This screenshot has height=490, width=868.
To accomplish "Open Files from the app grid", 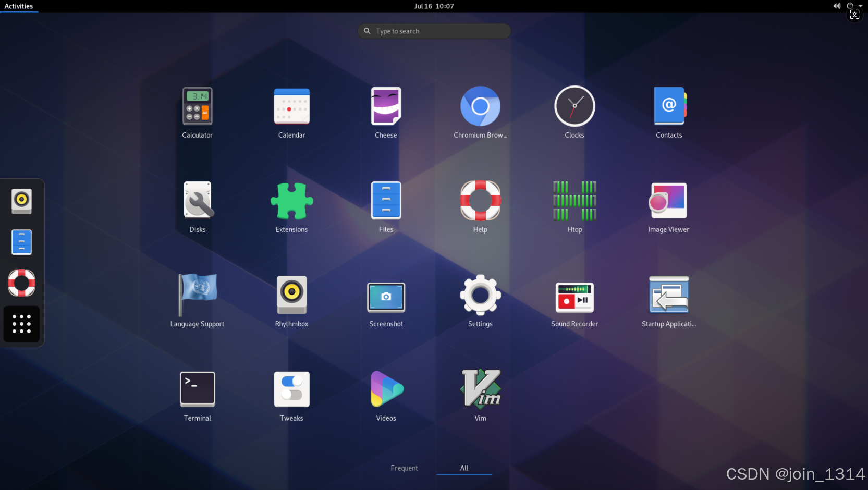I will 386,201.
